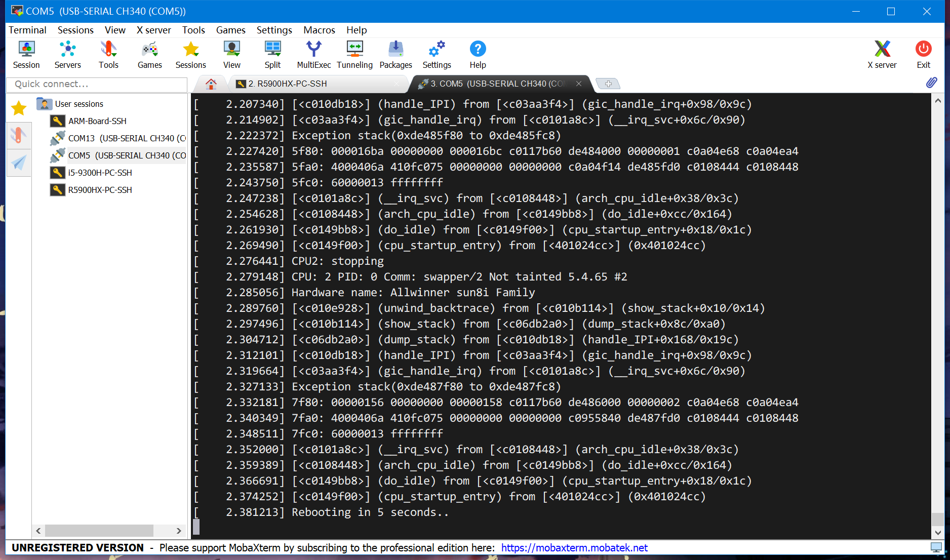Go to the Home tab icon
Screen dimensions: 950x560
click(211, 84)
